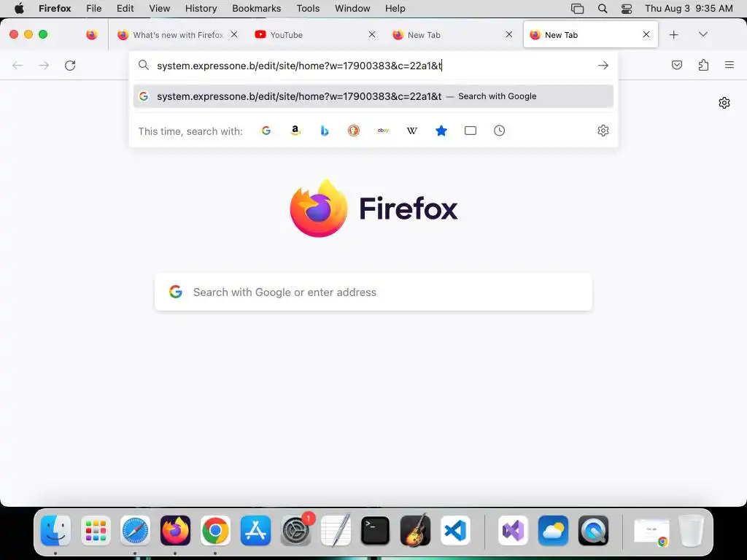Go forward with the forward arrow
The image size is (747, 560).
pos(44,65)
